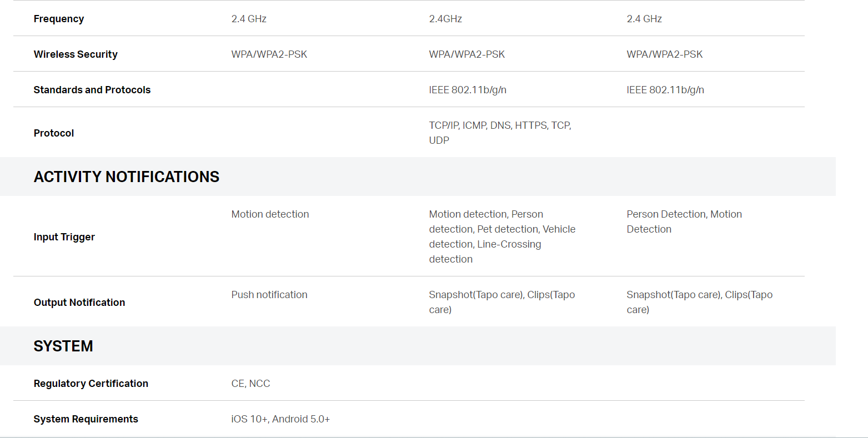
Task: Select the Output Notification row label
Action: 79,303
